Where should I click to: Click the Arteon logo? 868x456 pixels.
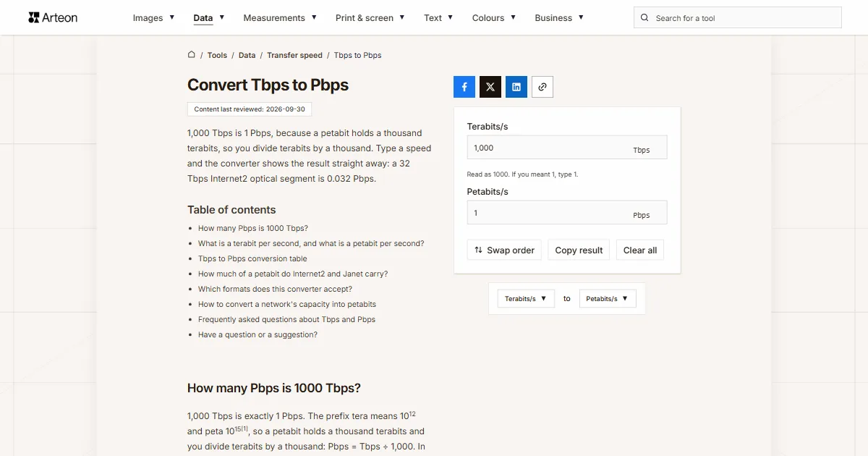click(53, 17)
